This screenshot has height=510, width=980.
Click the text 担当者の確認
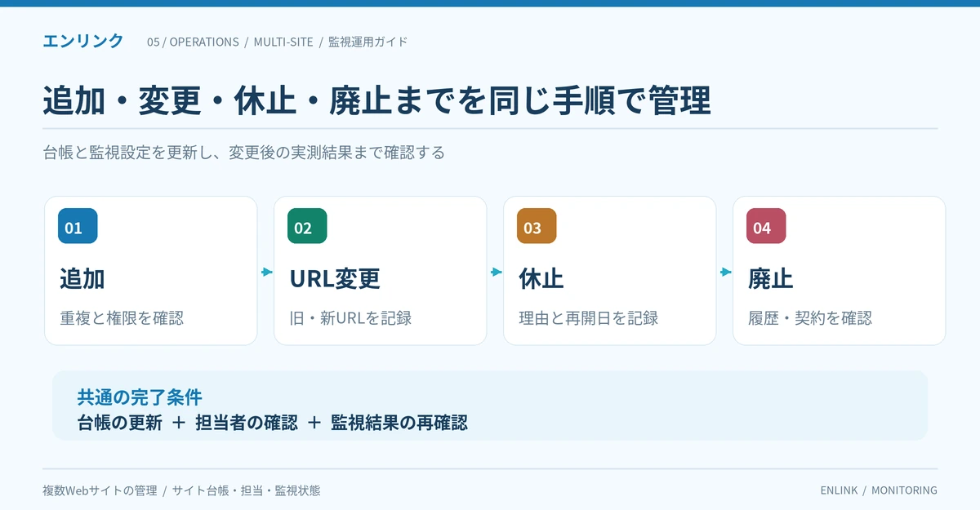point(247,423)
